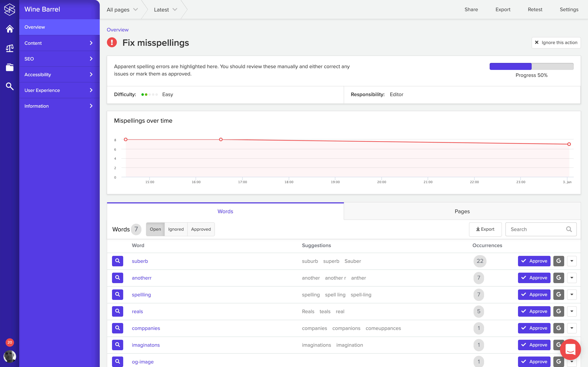Open Google search for 'anotherr' via G icon

[559, 278]
